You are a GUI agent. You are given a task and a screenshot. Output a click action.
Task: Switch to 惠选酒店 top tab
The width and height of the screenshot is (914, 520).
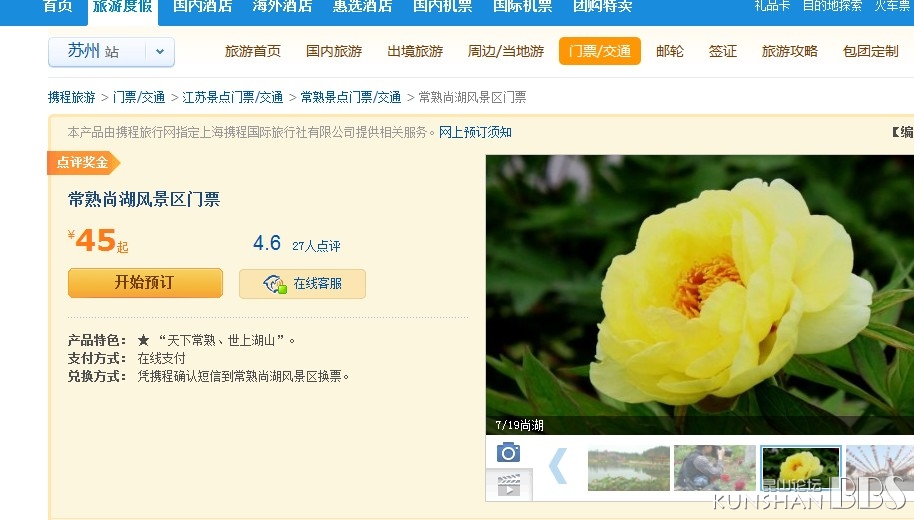[363, 7]
